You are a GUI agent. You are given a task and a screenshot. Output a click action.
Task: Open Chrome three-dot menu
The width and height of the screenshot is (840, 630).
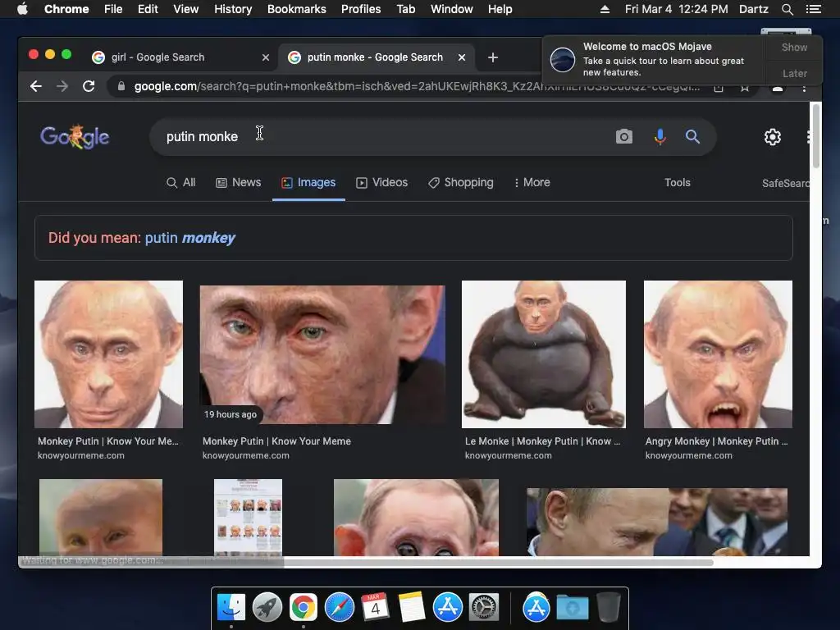[804, 87]
